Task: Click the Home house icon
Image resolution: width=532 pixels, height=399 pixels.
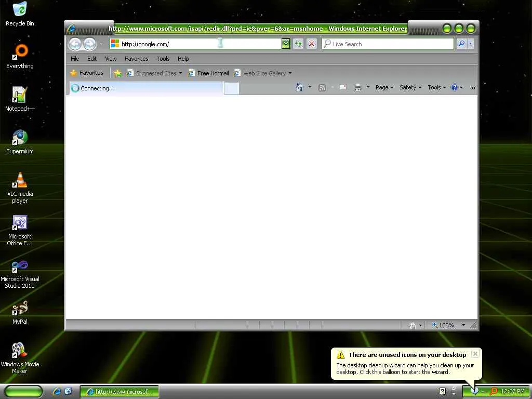Action: click(x=299, y=87)
